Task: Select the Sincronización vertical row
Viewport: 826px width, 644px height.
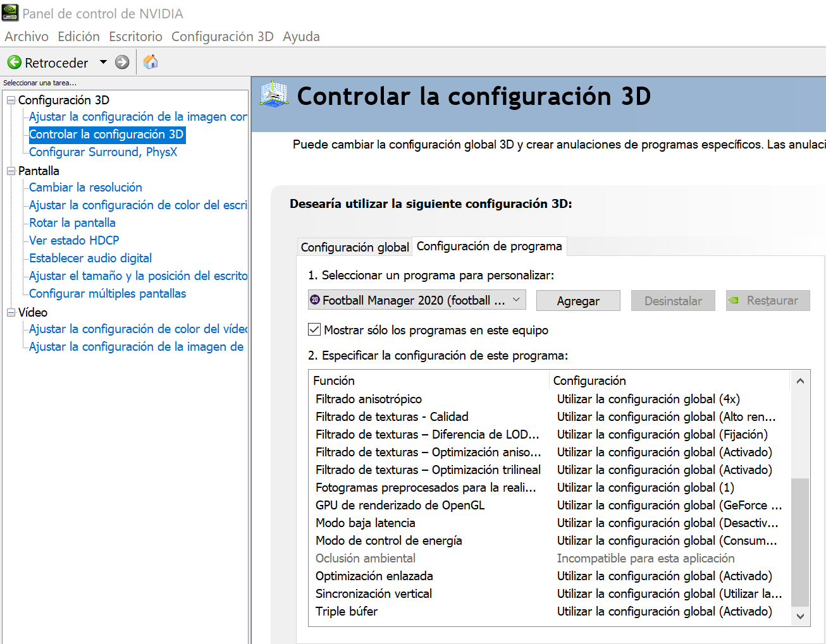Action: pyautogui.click(x=549, y=593)
